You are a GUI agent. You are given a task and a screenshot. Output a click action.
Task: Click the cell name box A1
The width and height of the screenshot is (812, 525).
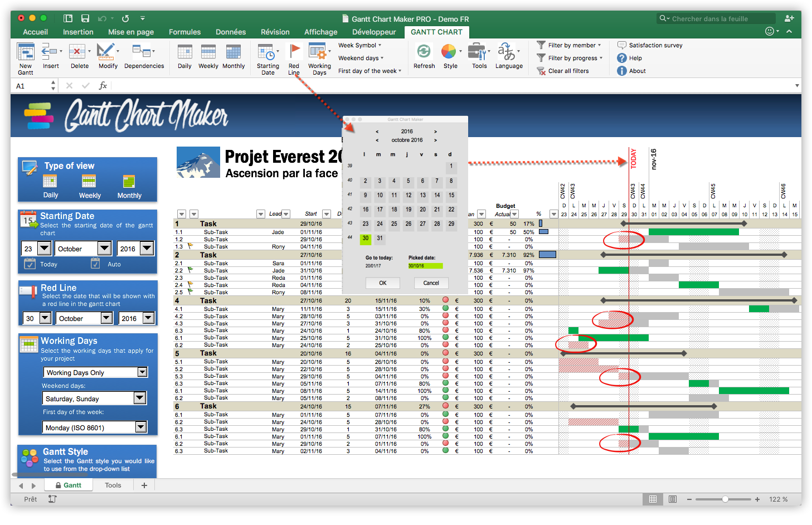pos(32,86)
